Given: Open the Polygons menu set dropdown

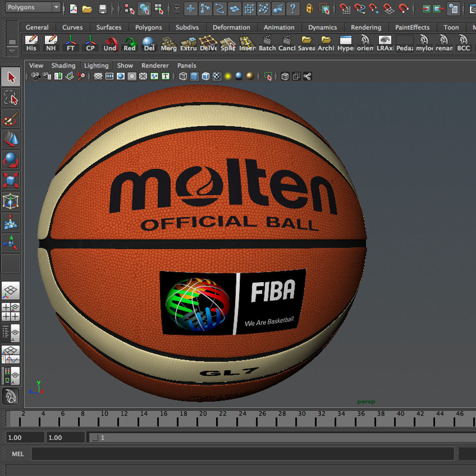Looking at the screenshot, I should [33, 7].
